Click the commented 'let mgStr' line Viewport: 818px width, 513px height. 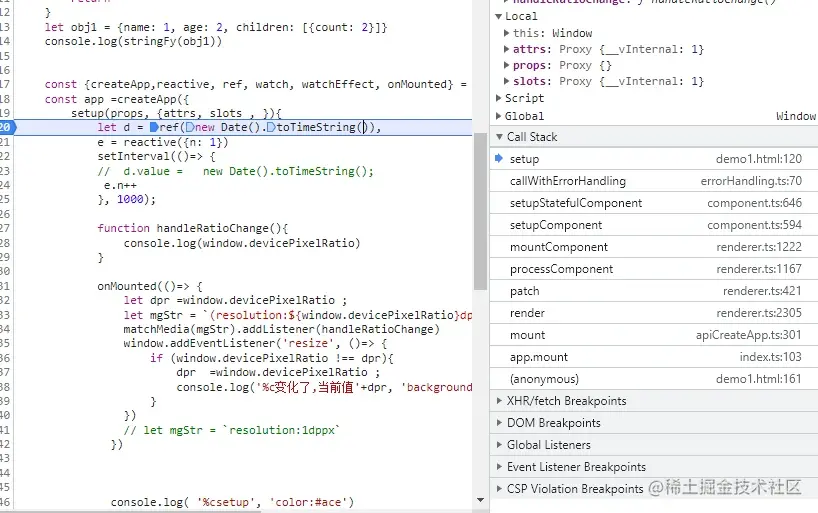click(x=232, y=430)
